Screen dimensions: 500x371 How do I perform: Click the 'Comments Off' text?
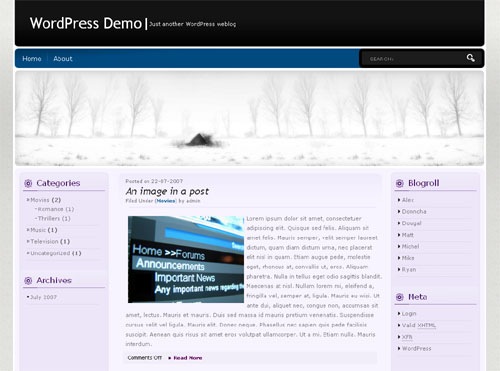tap(145, 358)
